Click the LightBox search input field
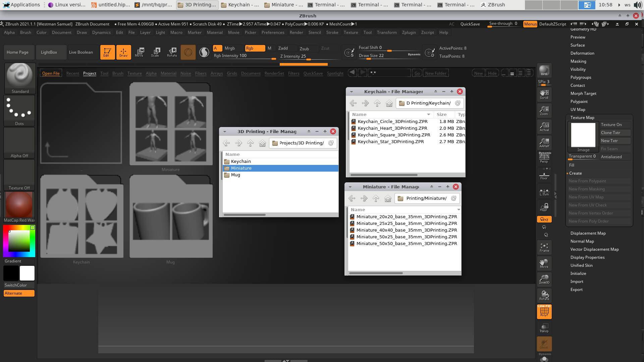This screenshot has width=644, height=362. click(x=389, y=73)
